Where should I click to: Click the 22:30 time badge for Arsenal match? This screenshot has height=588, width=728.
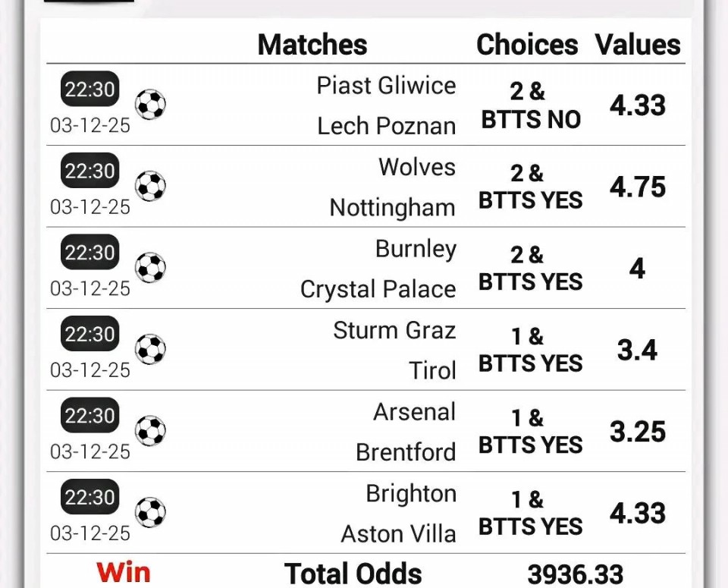pyautogui.click(x=90, y=416)
